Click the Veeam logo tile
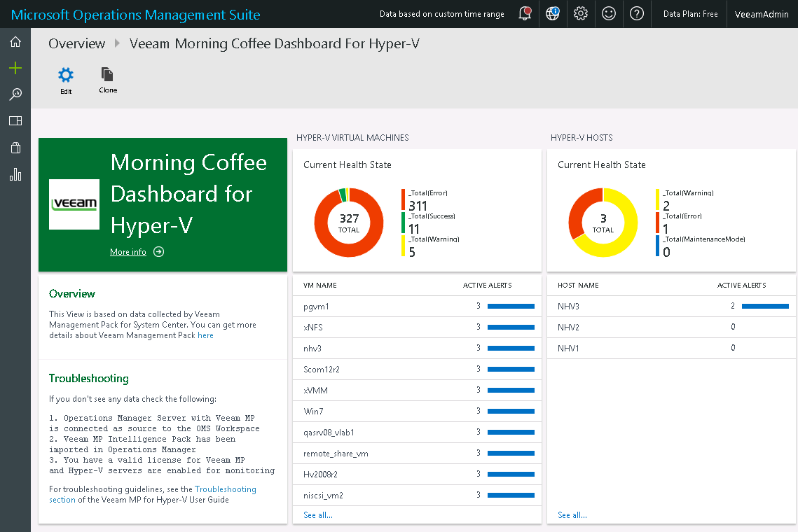Screen dimensions: 798x532 click(74, 204)
